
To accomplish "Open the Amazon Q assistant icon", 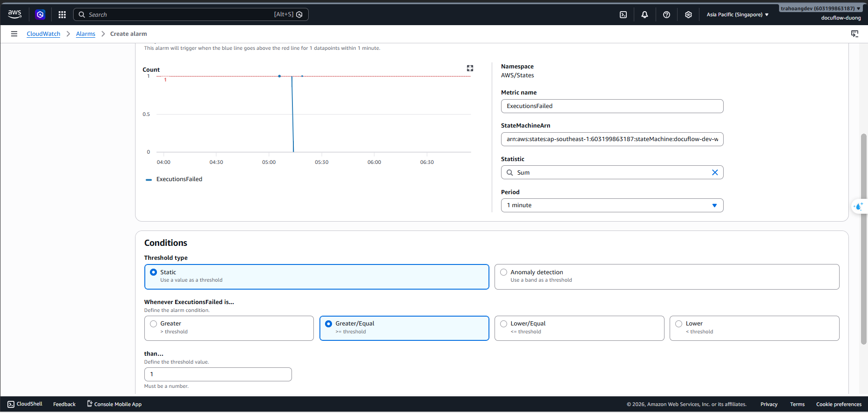I will click(x=41, y=14).
